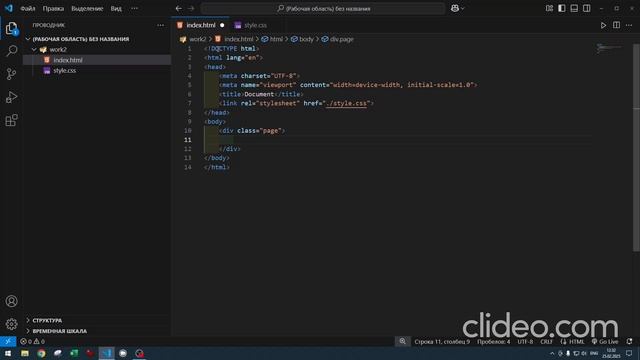Open the Выделение menu
Image resolution: width=640 pixels, height=360 pixels.
point(87,8)
